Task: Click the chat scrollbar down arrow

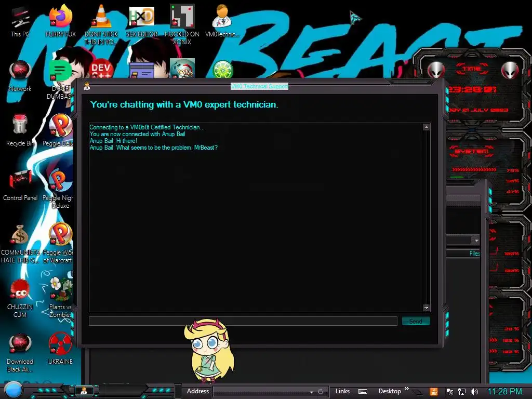Action: pos(426,308)
